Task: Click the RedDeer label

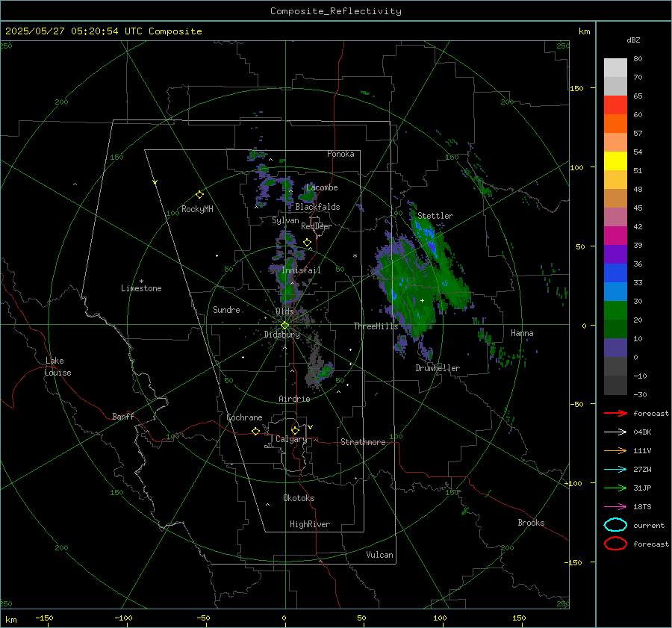Action: click(x=317, y=226)
